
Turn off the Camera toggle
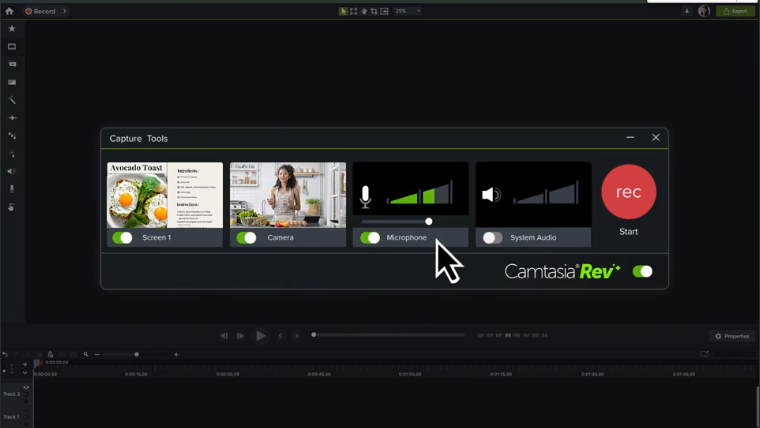click(246, 238)
